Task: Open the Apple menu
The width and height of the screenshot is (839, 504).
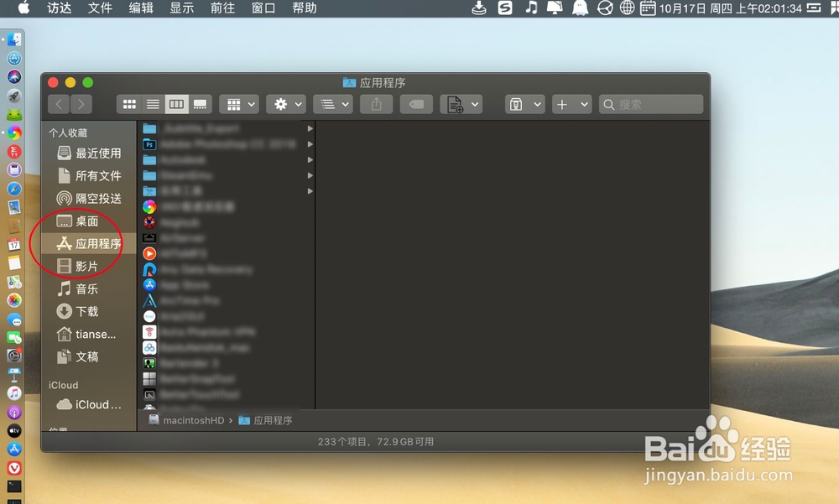Action: (23, 8)
